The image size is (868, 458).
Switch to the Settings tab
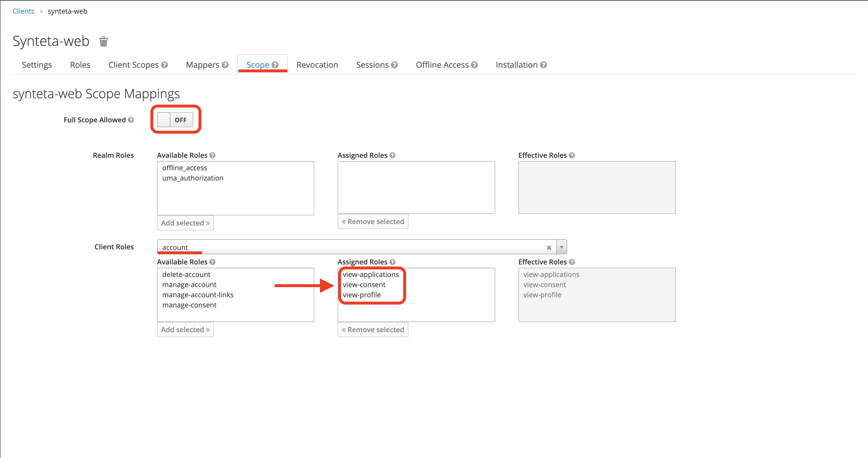pyautogui.click(x=37, y=65)
